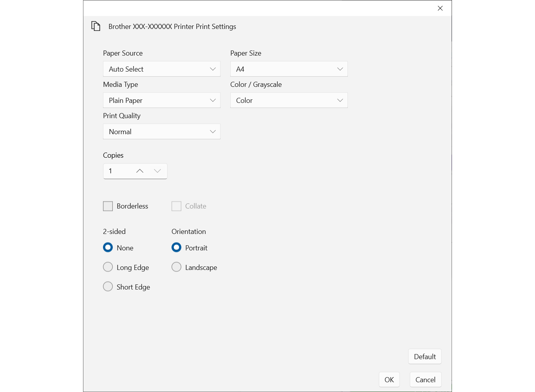Viewport: 535px width, 392px height.
Task: Confirm settings with OK button
Action: (389, 379)
